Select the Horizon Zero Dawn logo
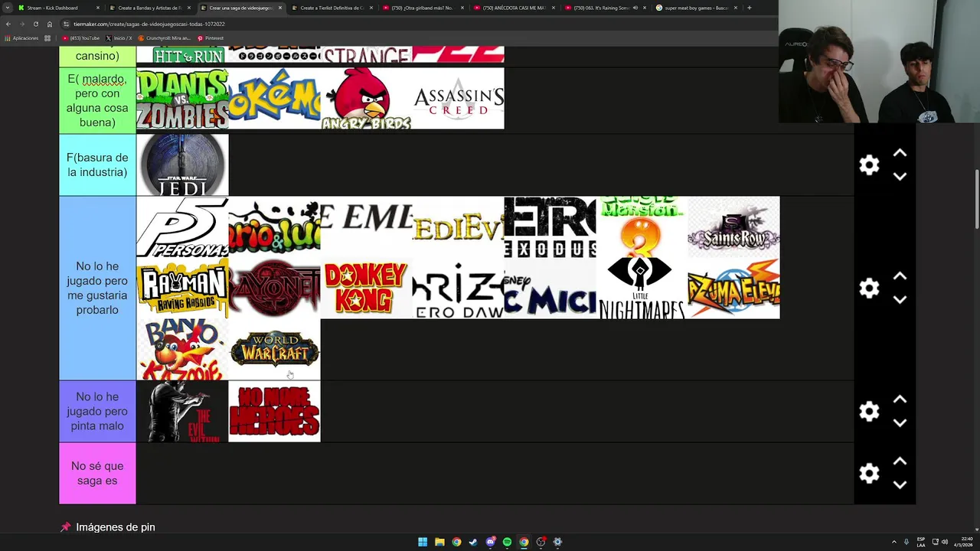 coord(458,289)
